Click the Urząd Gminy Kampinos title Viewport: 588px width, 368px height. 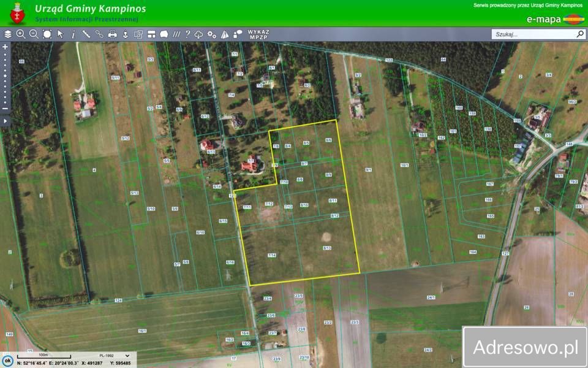click(x=91, y=9)
